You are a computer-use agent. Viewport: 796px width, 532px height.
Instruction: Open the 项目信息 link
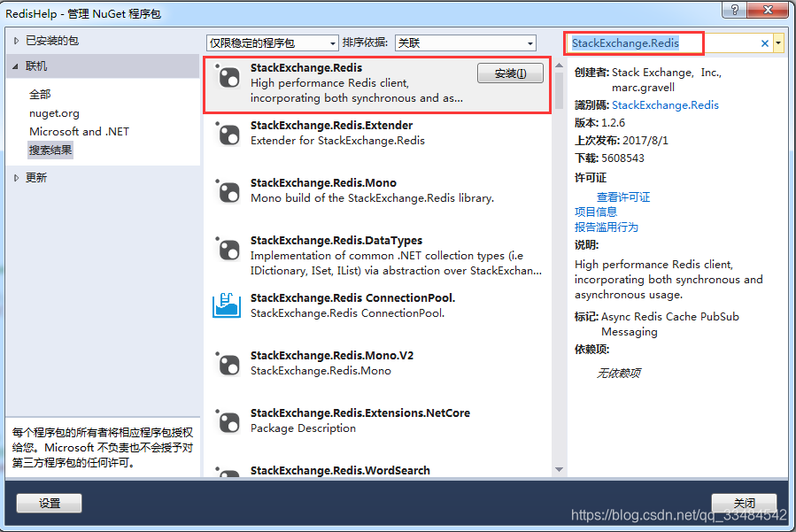pos(596,212)
